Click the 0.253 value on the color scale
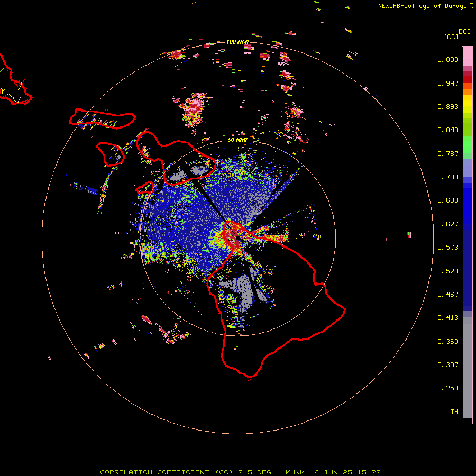Image resolution: width=476 pixels, height=476 pixels. [448, 388]
